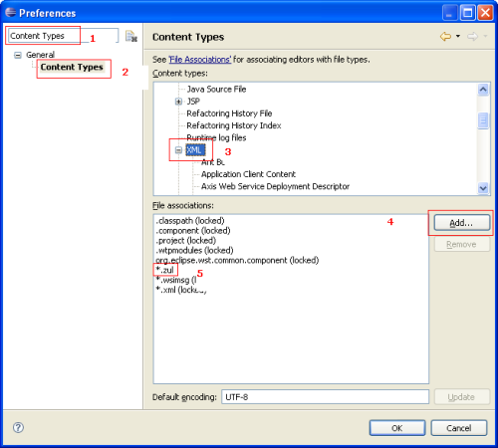Viewport: 498px width, 448px height.
Task: Select .wtpmodules (locked) file association
Action: (x=194, y=250)
